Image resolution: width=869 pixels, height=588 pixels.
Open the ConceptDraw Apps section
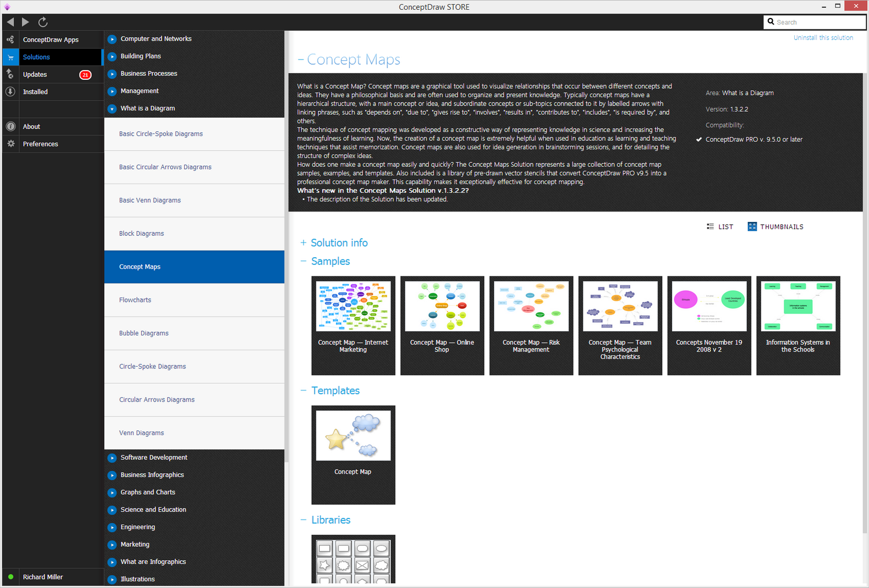pyautogui.click(x=50, y=39)
